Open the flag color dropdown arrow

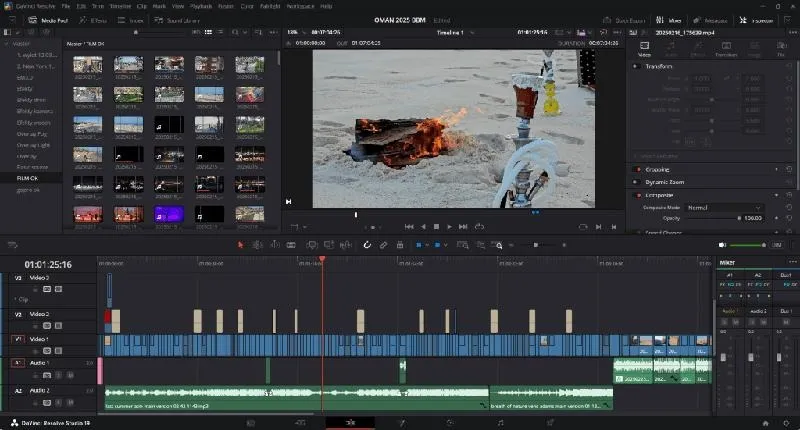427,245
